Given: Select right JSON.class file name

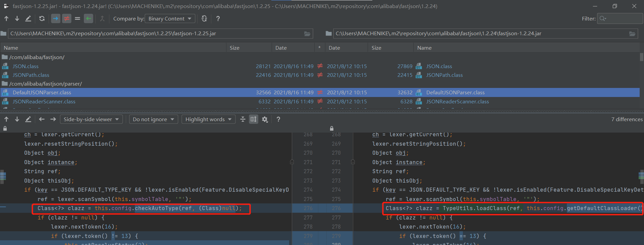Looking at the screenshot, I should pyautogui.click(x=439, y=66).
